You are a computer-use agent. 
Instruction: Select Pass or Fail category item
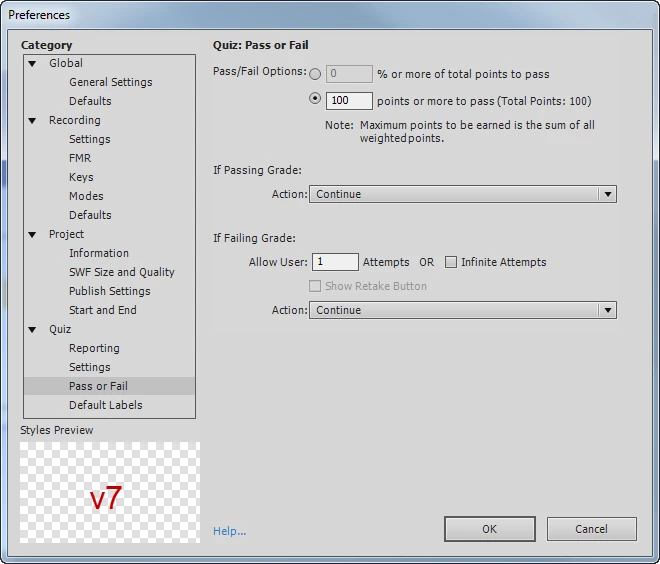[109, 386]
